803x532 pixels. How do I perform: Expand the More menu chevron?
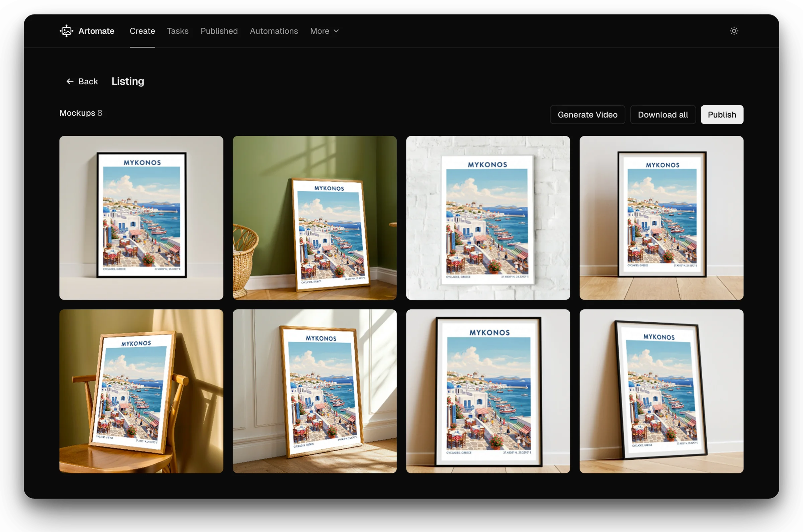point(336,31)
